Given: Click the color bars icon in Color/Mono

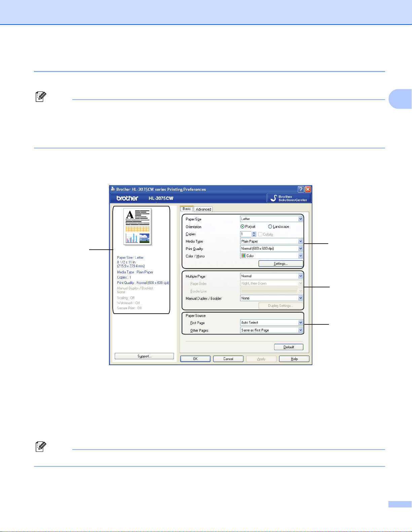Looking at the screenshot, I should pos(244,256).
